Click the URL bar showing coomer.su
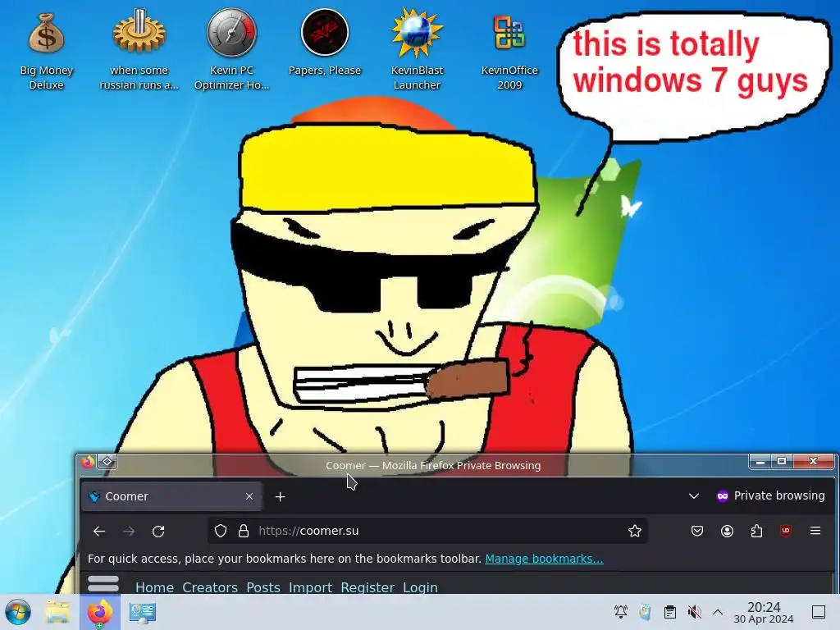840x630 pixels. pos(427,531)
